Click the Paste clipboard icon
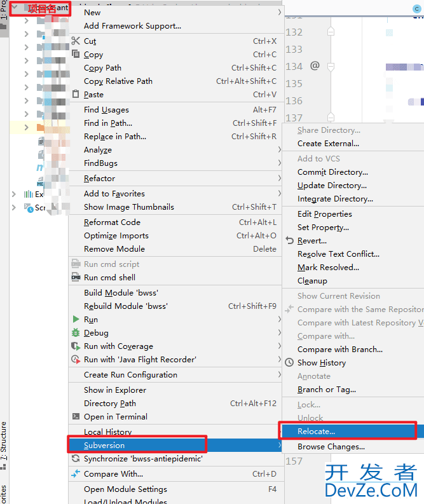 pyautogui.click(x=76, y=94)
